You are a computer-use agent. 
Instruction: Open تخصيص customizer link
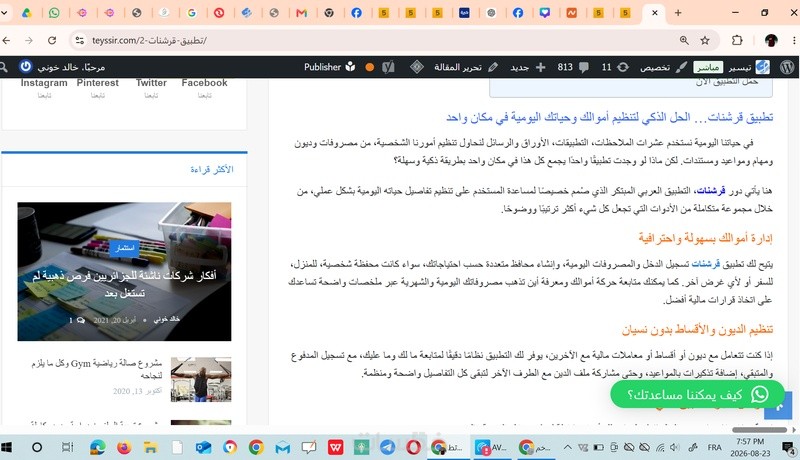663,67
